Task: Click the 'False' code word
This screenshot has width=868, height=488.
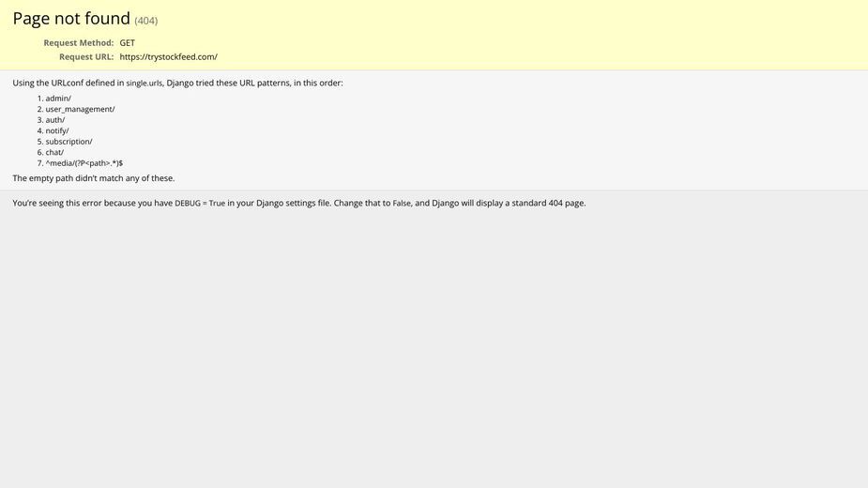Action: pyautogui.click(x=402, y=204)
